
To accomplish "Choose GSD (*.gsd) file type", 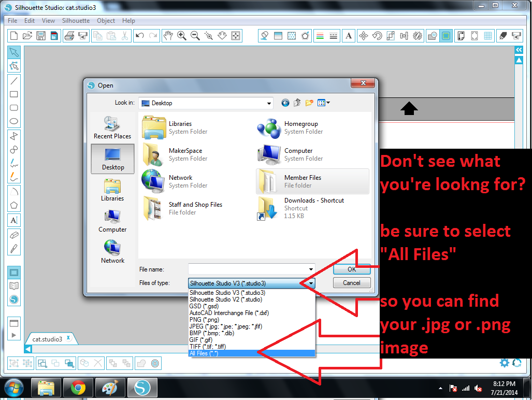I will pyautogui.click(x=252, y=306).
